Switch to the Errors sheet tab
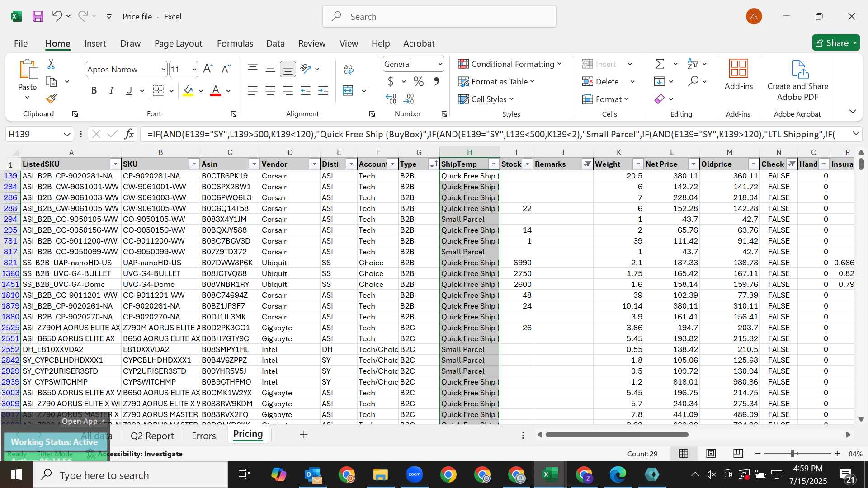868x488 pixels. click(203, 436)
